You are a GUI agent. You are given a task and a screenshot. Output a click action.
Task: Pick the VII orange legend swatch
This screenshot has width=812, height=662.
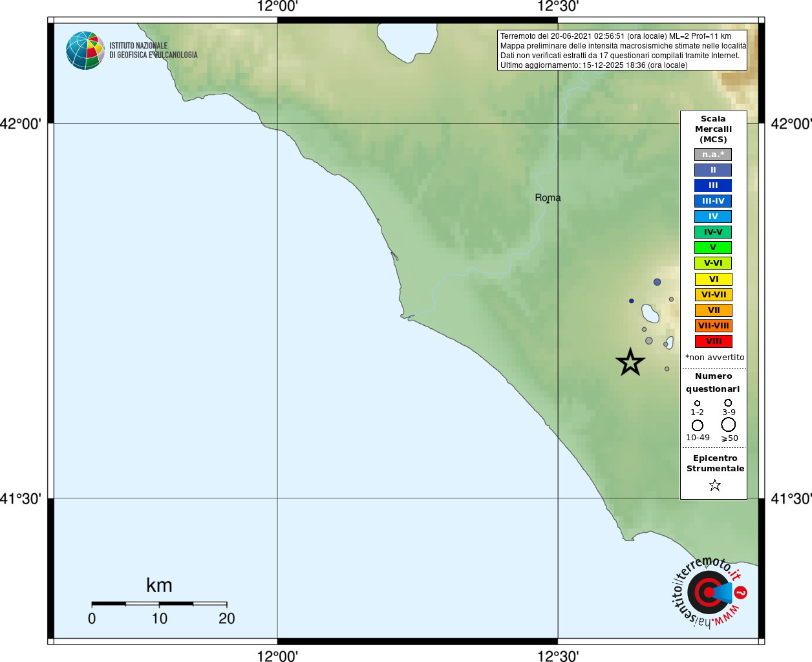pyautogui.click(x=713, y=310)
